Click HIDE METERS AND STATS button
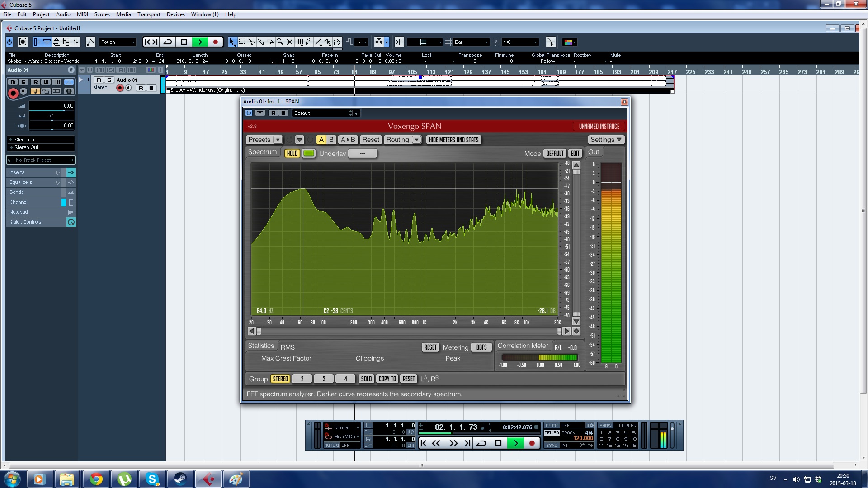Screen dimensions: 868x488 pos(453,140)
